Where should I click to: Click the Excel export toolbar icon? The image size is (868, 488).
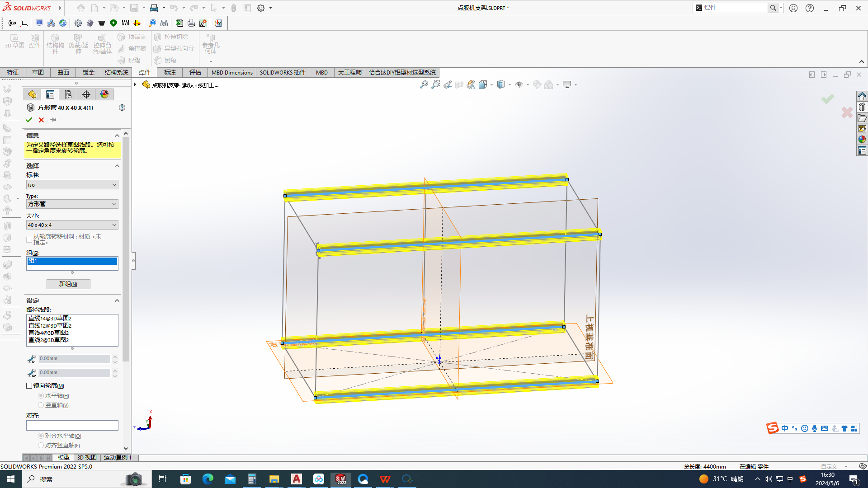coord(179,23)
